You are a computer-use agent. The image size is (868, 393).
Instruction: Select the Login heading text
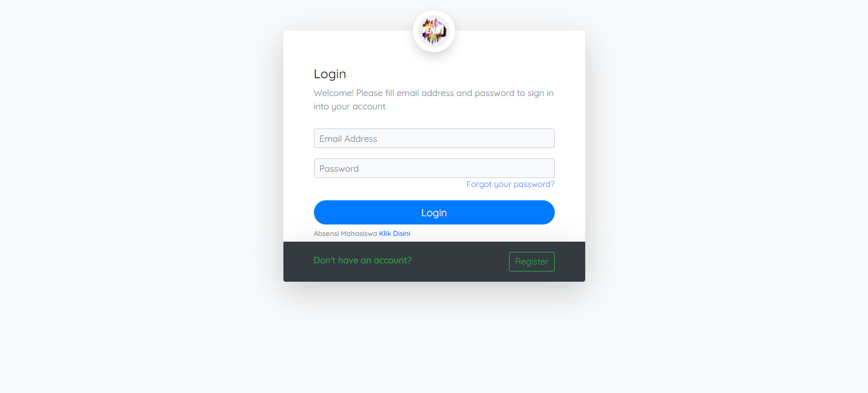click(330, 74)
